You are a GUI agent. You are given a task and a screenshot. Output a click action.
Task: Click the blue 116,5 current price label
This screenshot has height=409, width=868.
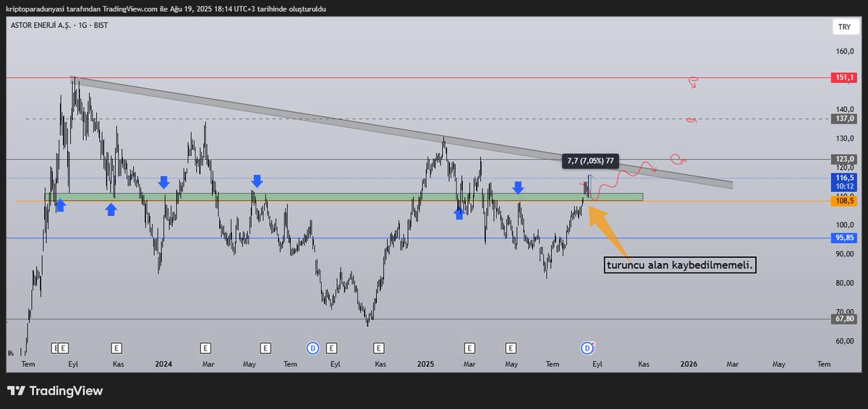[x=844, y=177]
